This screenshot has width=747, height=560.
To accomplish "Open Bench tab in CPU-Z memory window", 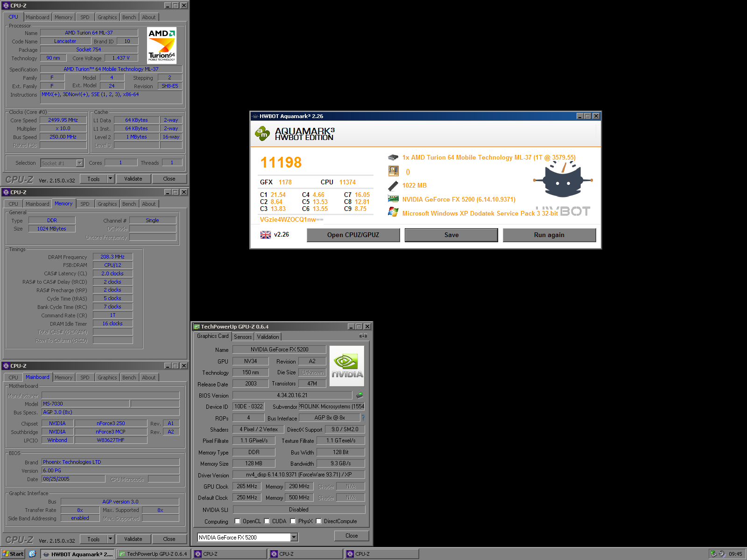I will (x=129, y=204).
